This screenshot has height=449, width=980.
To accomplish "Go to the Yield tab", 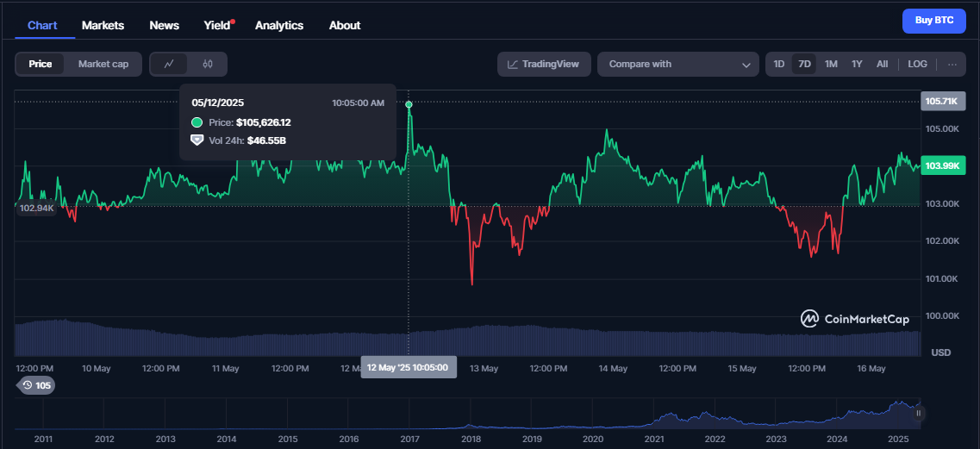I will click(x=217, y=25).
